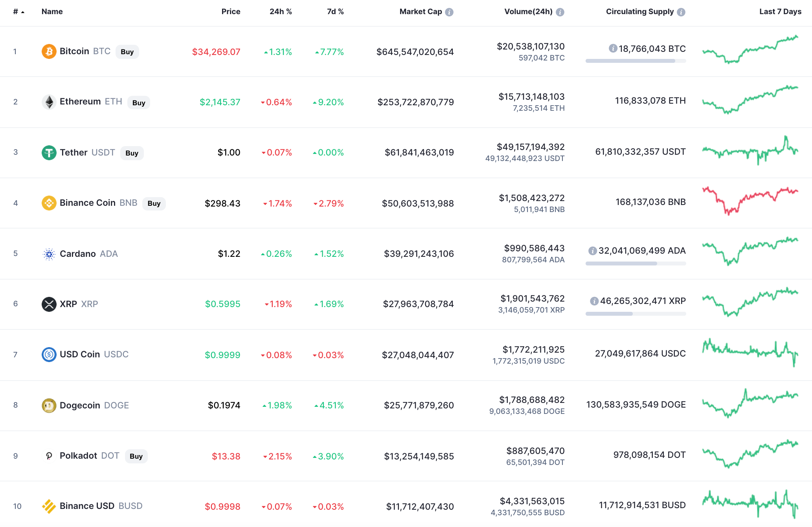Image resolution: width=812 pixels, height=527 pixels.
Task: Click the Bitcoin coin logo icon
Action: [49, 51]
